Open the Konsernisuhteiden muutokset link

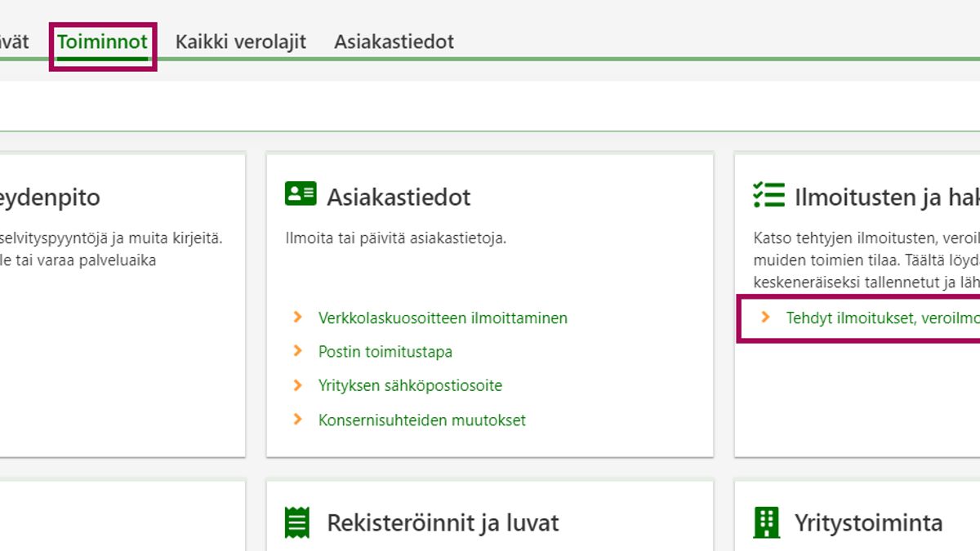click(421, 420)
